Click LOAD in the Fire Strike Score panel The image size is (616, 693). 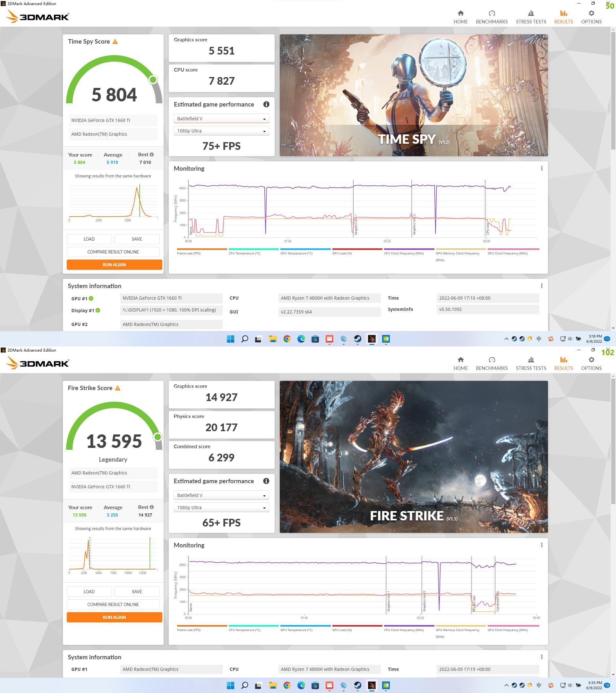coord(89,592)
